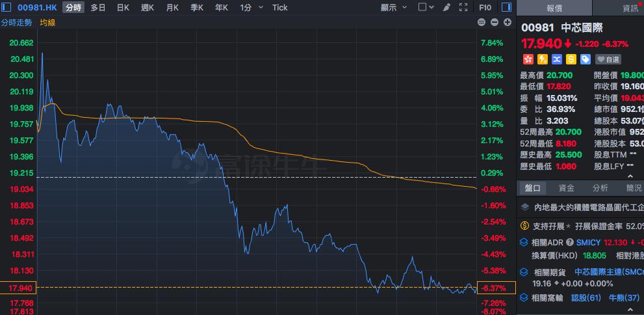This screenshot has height=315, width=644.
Task: Open the layout dropdown arrow
Action: click(x=431, y=7)
